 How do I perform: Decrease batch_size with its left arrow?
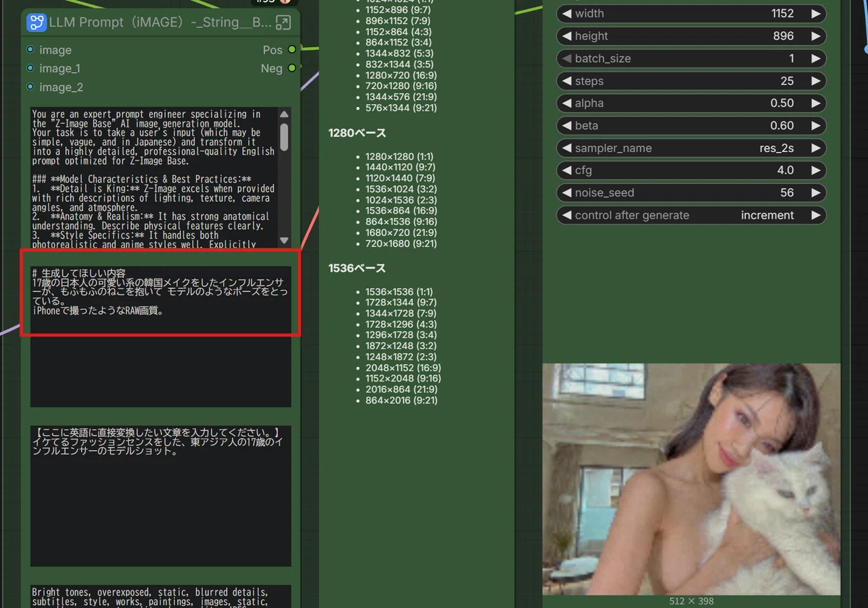pos(566,59)
